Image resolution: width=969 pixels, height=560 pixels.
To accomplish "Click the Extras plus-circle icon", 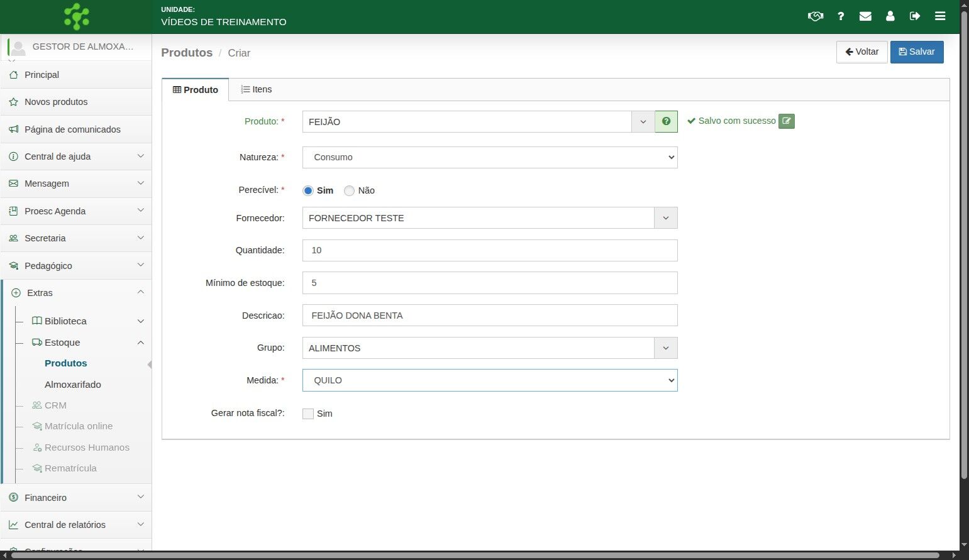I will [16, 293].
